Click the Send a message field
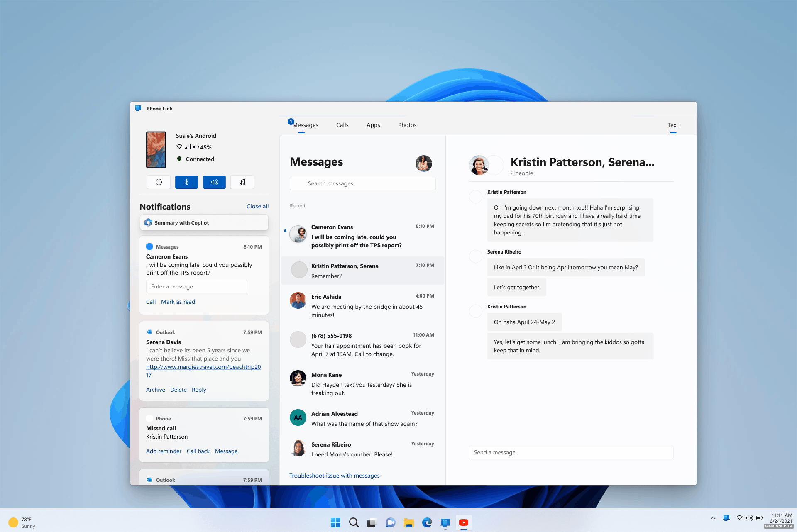 click(x=571, y=452)
